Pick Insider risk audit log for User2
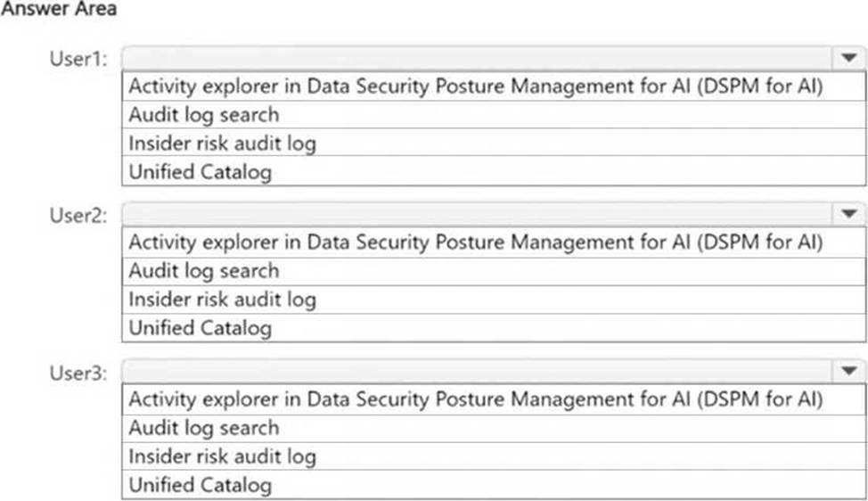 (x=223, y=300)
